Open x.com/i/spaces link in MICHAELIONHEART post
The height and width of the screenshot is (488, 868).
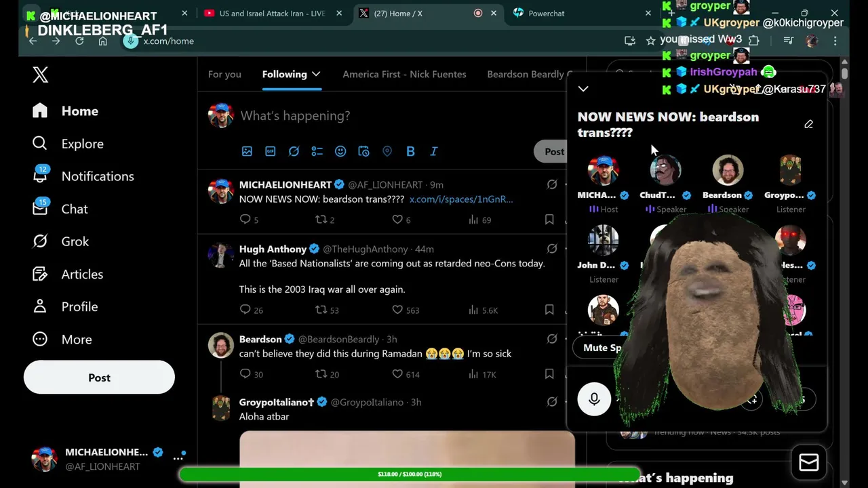[x=461, y=199]
